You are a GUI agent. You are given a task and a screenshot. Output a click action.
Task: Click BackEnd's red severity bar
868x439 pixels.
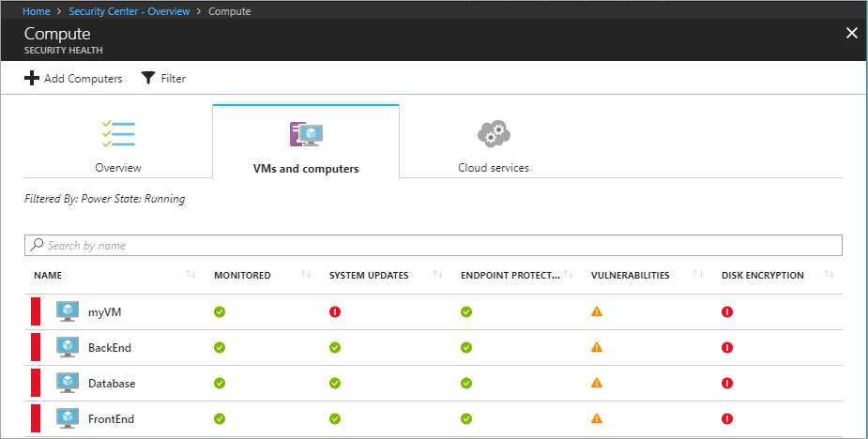[36, 347]
